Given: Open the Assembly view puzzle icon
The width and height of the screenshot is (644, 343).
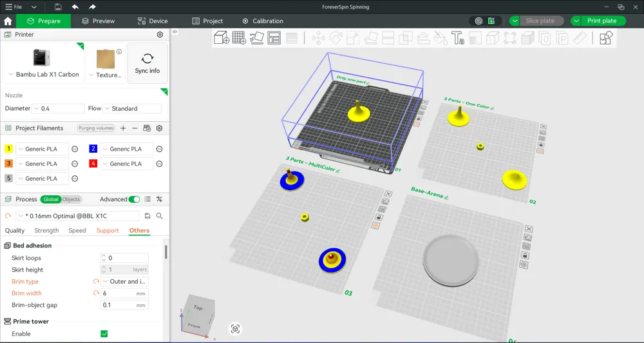Looking at the screenshot, I should 606,38.
